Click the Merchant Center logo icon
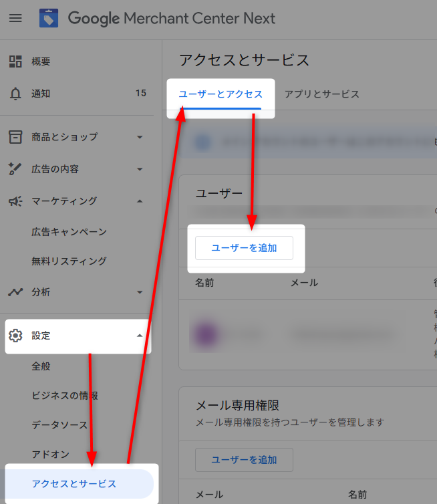 click(x=49, y=18)
